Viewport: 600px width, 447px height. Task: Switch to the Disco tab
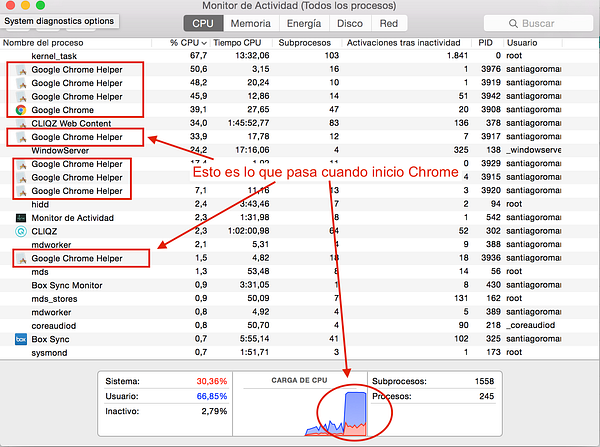click(350, 23)
